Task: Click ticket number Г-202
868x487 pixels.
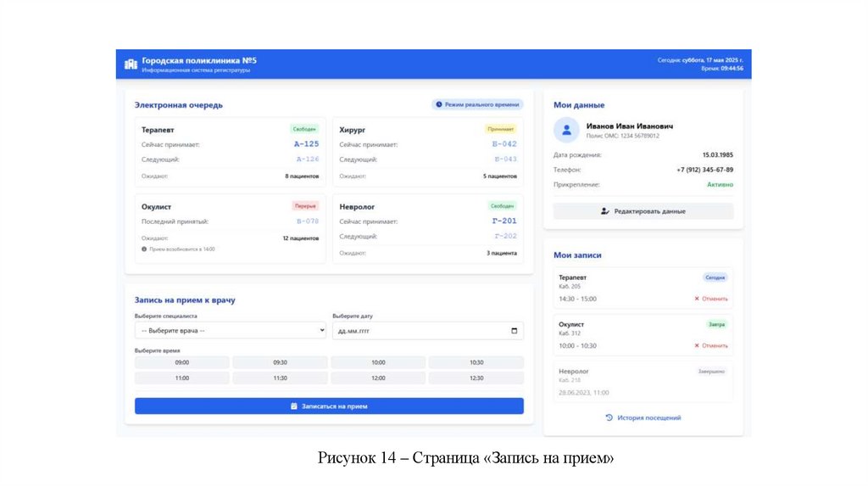Action: 505,236
